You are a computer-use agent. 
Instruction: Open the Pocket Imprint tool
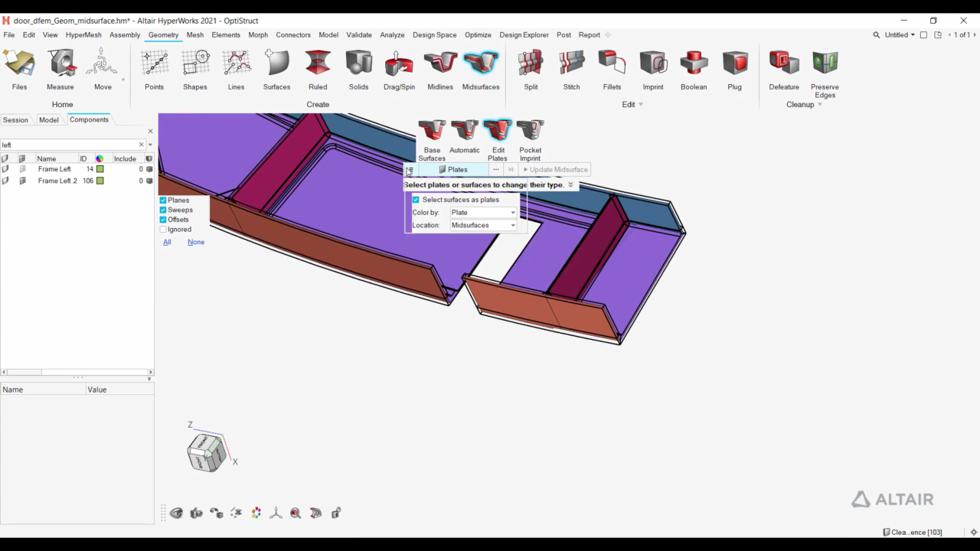530,140
